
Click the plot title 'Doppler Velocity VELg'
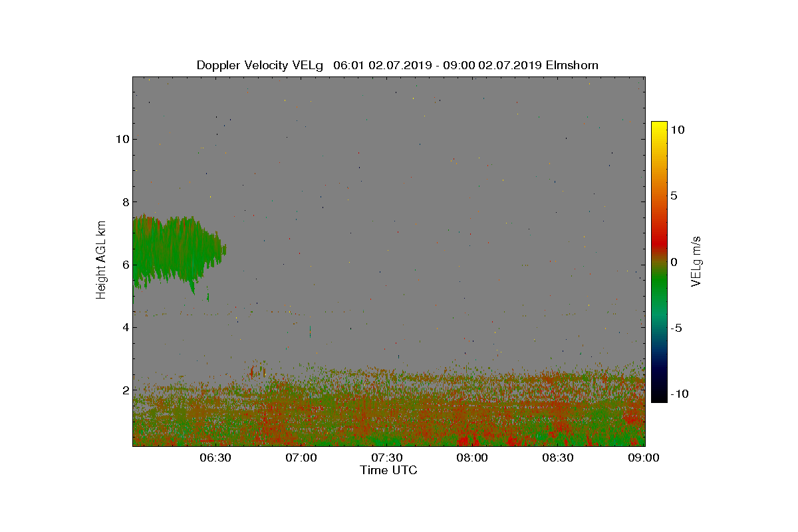[x=260, y=65]
